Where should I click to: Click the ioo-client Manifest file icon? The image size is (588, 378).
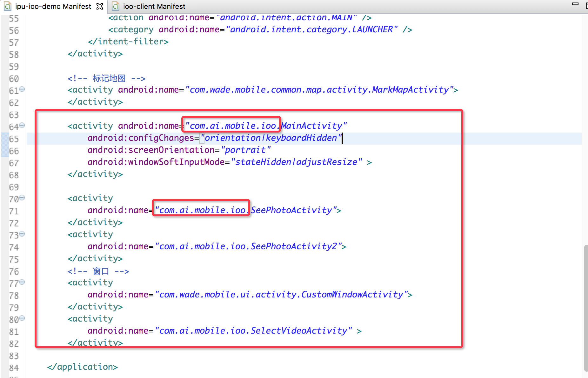click(x=116, y=6)
